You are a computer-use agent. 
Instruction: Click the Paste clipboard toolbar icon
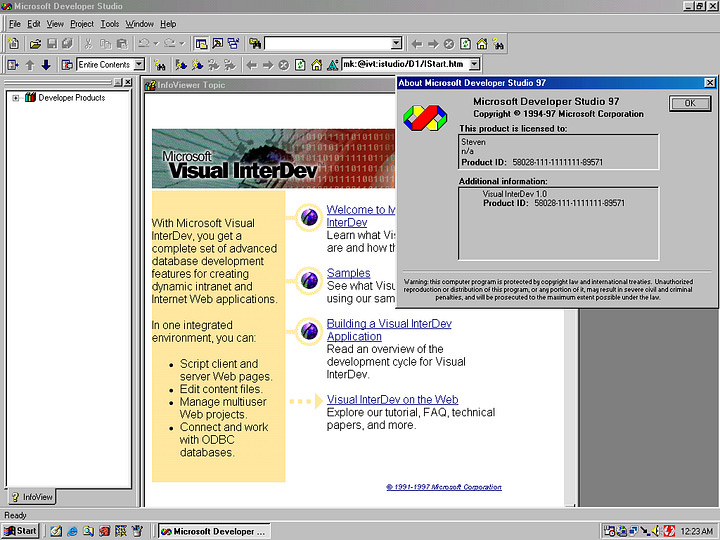tap(122, 44)
